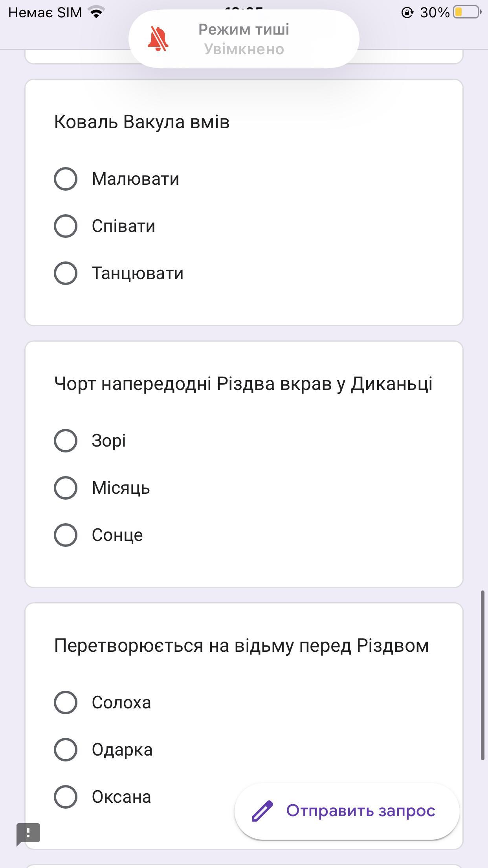Viewport: 488px width, 868px height.
Task: Tap the red muted bell icon
Action: click(158, 39)
